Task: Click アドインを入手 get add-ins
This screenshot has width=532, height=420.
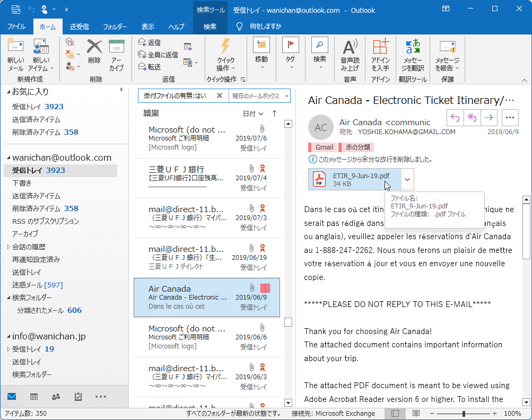Action: pos(380,54)
